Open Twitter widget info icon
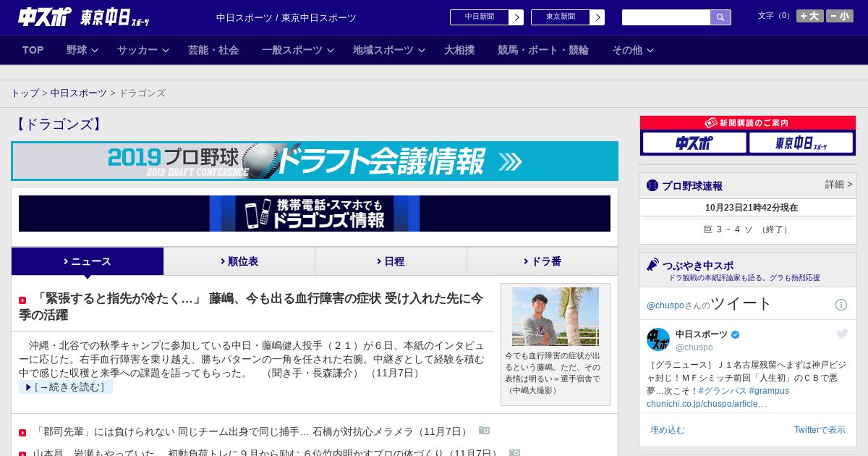The width and height of the screenshot is (868, 456). (x=841, y=305)
